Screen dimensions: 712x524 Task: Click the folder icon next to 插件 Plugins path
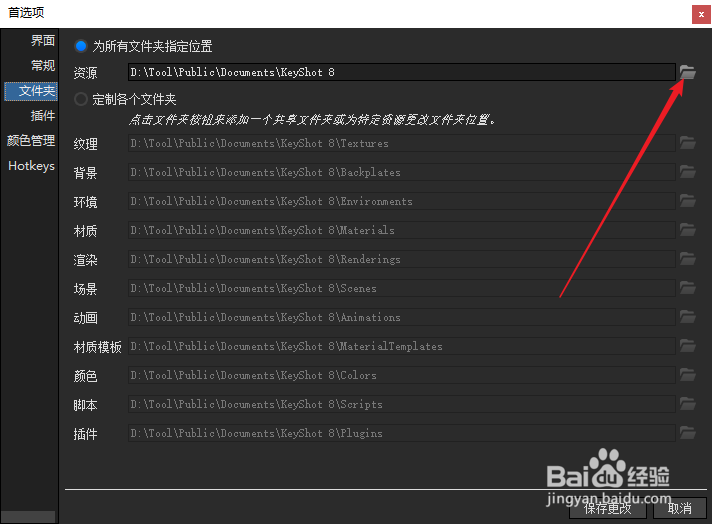[x=687, y=433]
